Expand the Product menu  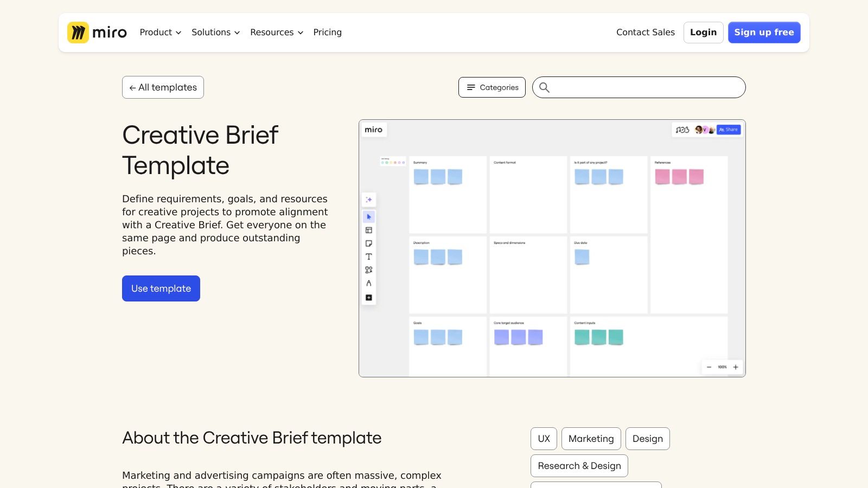click(161, 33)
